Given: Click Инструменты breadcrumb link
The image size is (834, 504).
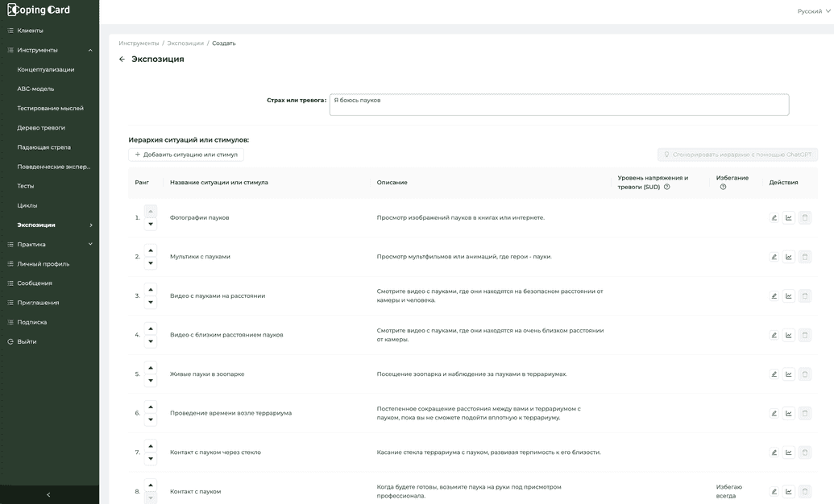Looking at the screenshot, I should coord(139,43).
